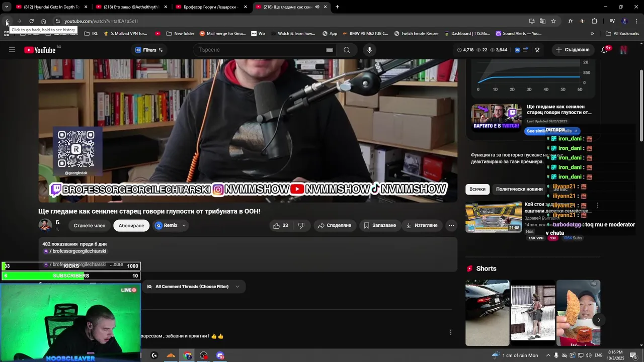This screenshot has height=362, width=644.
Task: Open Sound Alerts bookmark
Action: [x=518, y=34]
